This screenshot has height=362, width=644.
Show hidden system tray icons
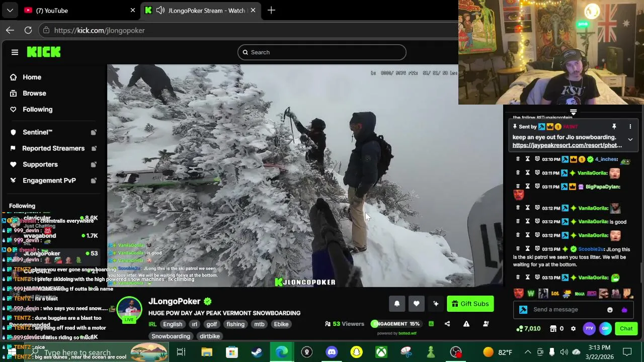click(x=528, y=352)
